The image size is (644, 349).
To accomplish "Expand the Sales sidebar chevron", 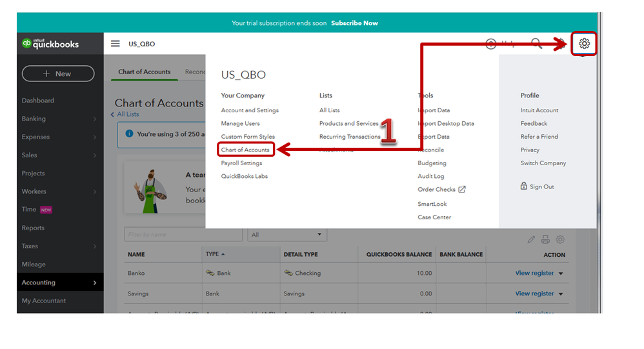I will tap(95, 155).
